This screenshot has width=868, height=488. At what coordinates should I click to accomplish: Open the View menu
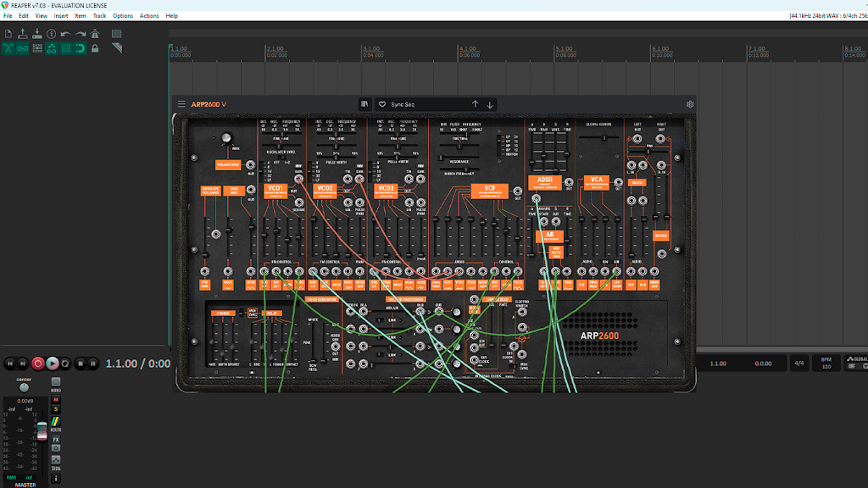41,16
